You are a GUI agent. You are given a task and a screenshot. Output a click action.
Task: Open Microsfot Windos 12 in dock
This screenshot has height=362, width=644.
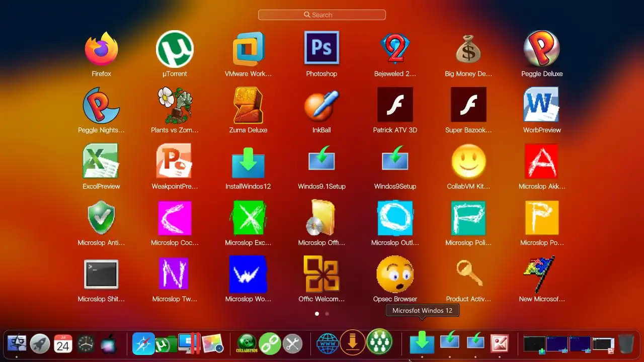click(x=422, y=343)
